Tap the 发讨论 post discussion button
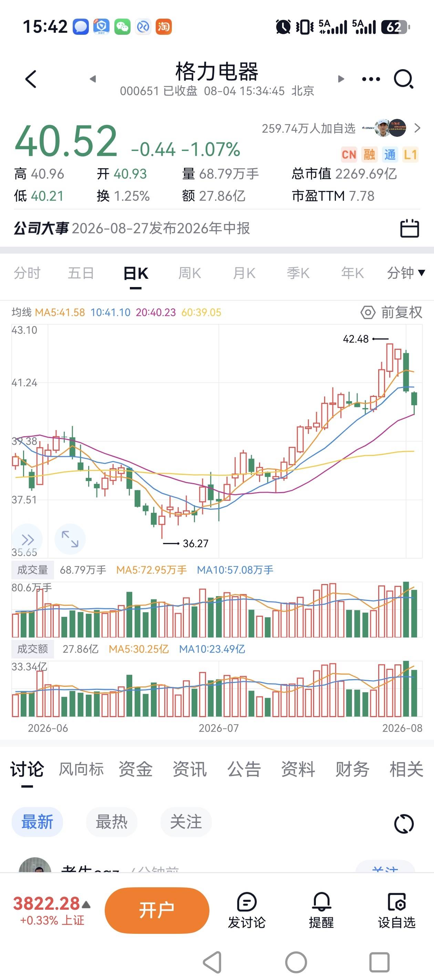This screenshot has height=980, width=434. (247, 911)
